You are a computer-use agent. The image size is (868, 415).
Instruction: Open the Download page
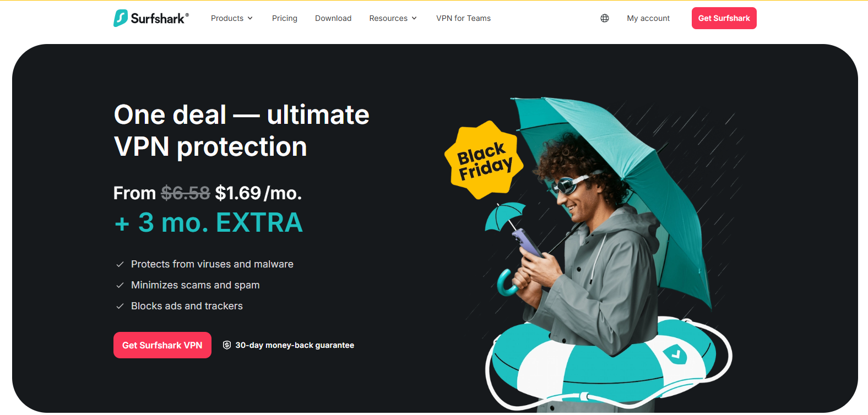[333, 18]
